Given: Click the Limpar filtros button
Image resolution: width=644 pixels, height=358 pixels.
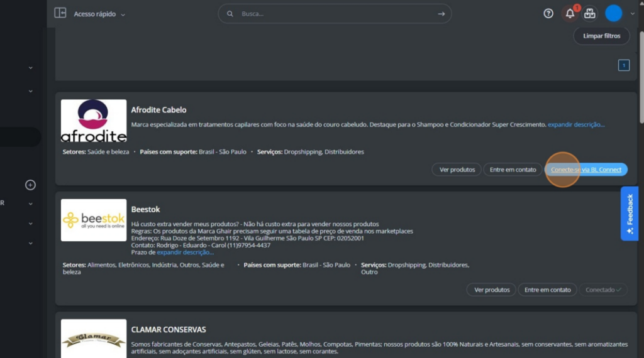Looking at the screenshot, I should pyautogui.click(x=602, y=36).
